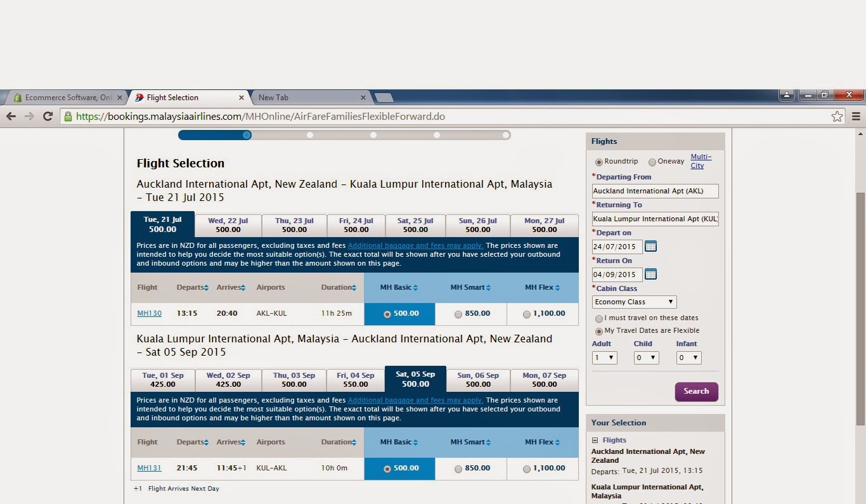Screen dimensions: 866x504
Task: Collapse the Flights section in Your Selection
Action: [595, 440]
